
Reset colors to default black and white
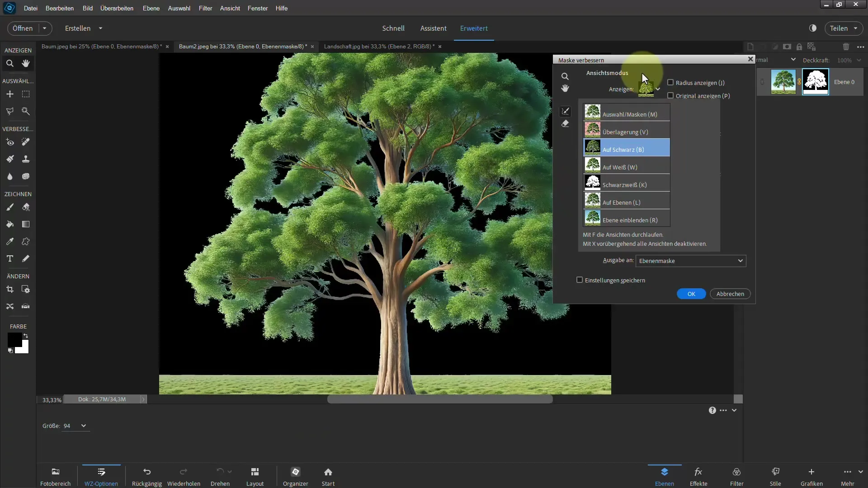pyautogui.click(x=10, y=351)
